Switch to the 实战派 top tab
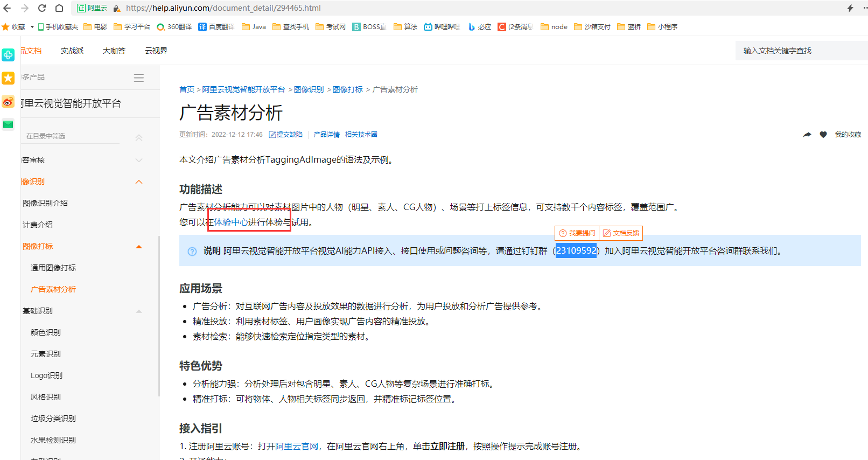This screenshot has height=460, width=868. [x=72, y=51]
